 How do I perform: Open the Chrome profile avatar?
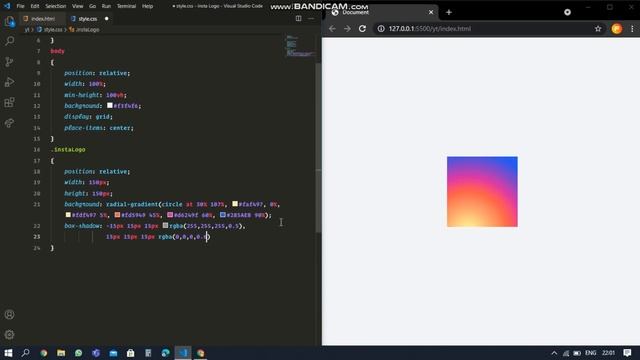pyautogui.click(x=617, y=29)
